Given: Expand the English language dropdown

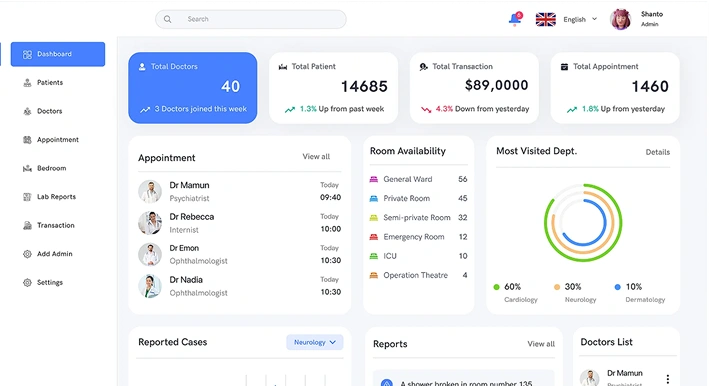Looking at the screenshot, I should (x=580, y=20).
